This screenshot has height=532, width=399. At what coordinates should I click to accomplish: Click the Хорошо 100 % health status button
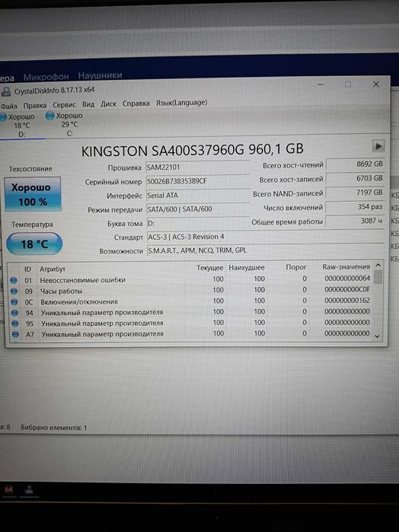pos(33,194)
